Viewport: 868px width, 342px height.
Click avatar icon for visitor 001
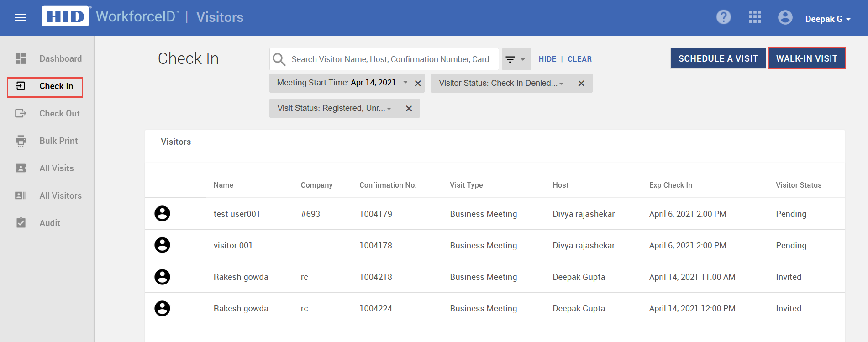[162, 245]
